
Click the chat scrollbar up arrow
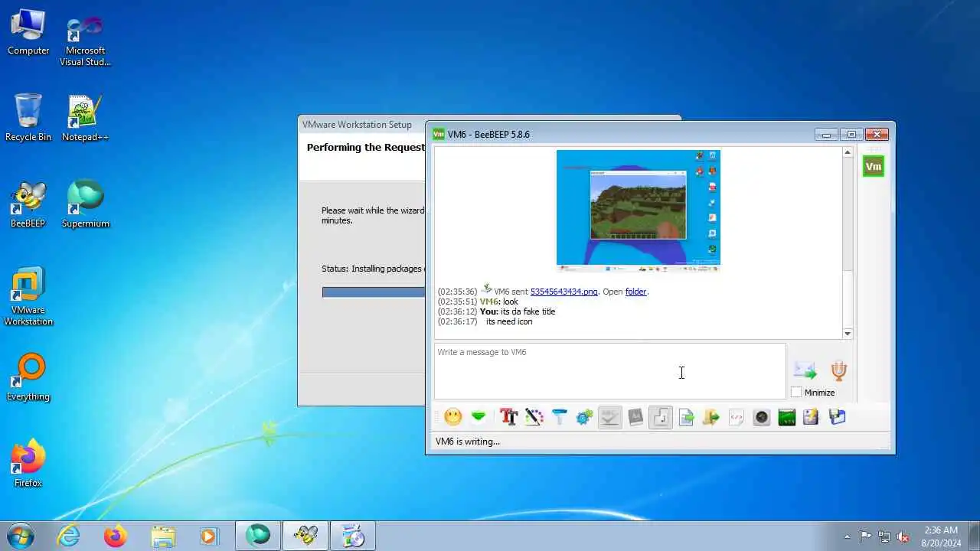(x=848, y=152)
